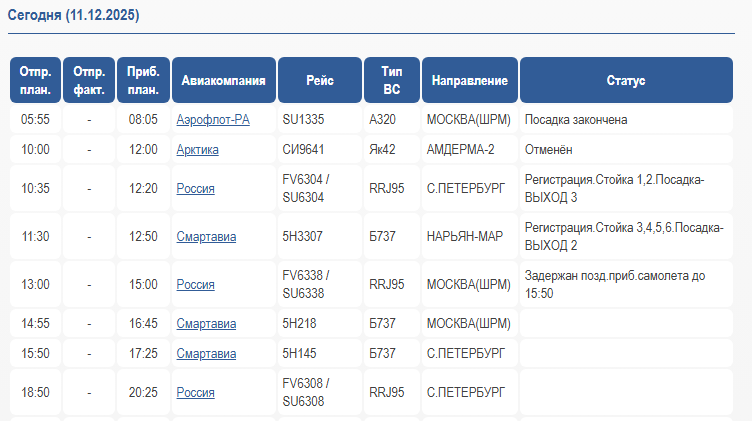Click the Отпр. план. column header

(35, 81)
